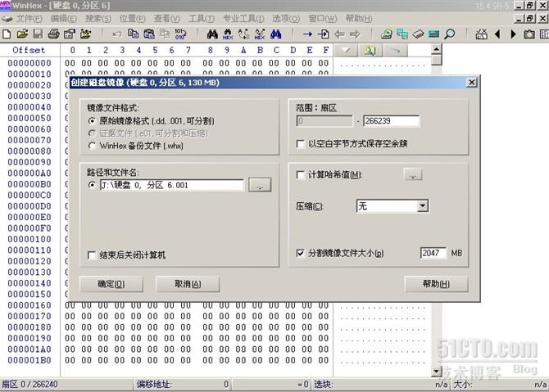Viewport: 549px width, 392px height.
Task: Select raw image format (.dd, .001) radio
Action: point(92,120)
